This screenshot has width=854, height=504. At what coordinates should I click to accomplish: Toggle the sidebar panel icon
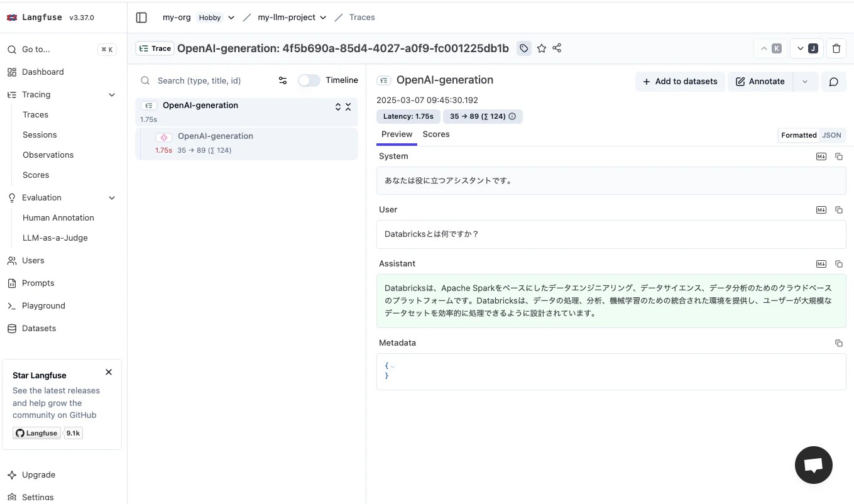(x=141, y=18)
